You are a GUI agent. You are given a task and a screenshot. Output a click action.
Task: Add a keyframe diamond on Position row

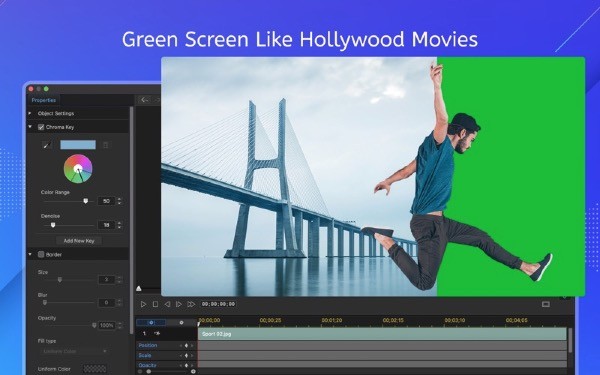pos(186,345)
